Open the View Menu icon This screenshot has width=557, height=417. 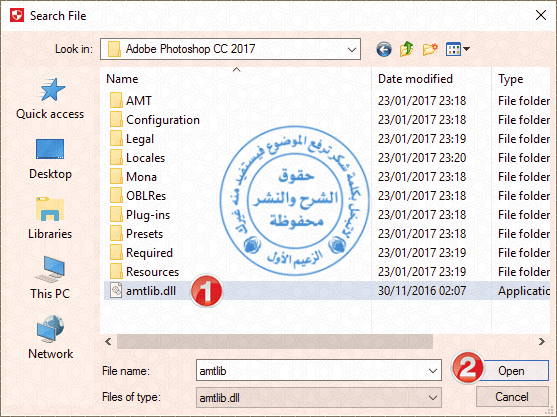pyautogui.click(x=458, y=49)
